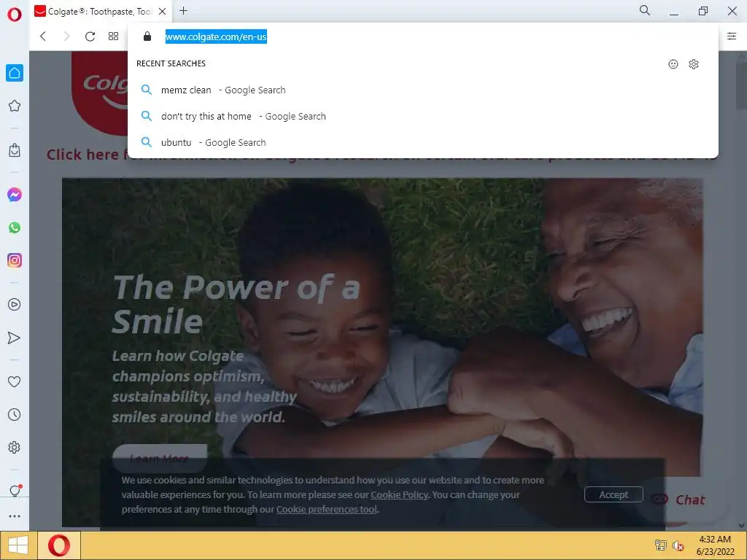Reload the Colgate page

click(x=90, y=36)
